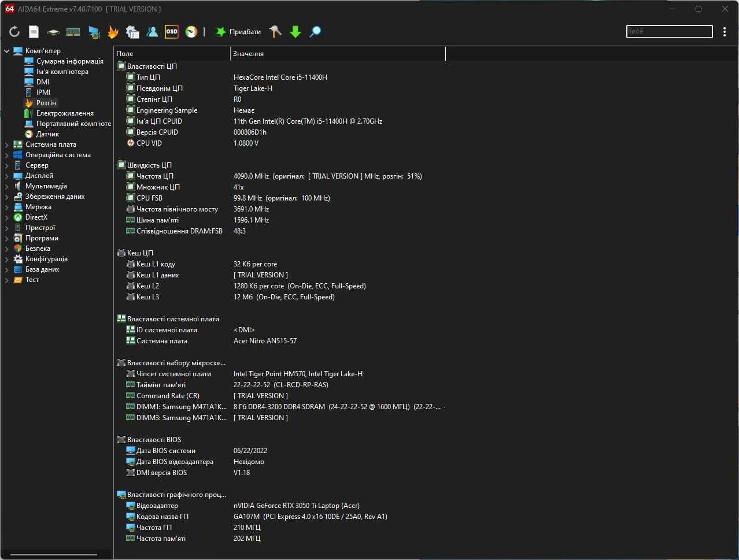
Task: Click the two users toolbar icon
Action: click(x=152, y=32)
